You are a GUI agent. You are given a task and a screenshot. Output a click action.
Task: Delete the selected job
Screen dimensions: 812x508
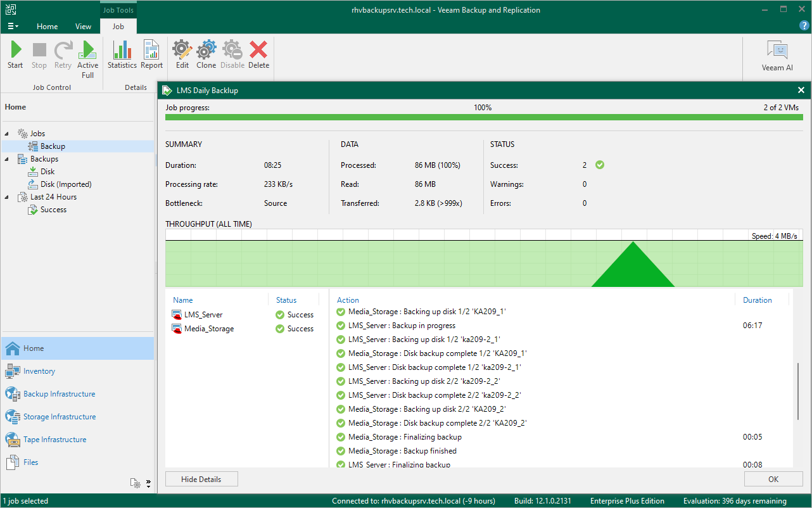coord(258,55)
